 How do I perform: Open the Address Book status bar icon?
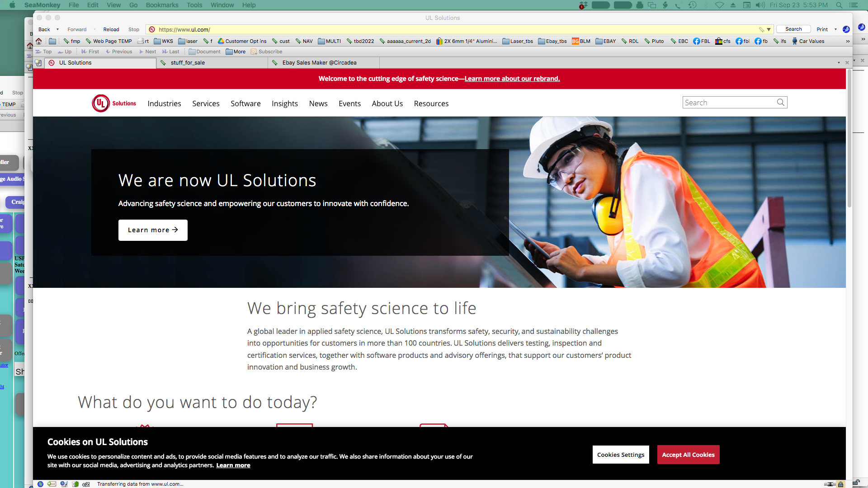click(75, 484)
